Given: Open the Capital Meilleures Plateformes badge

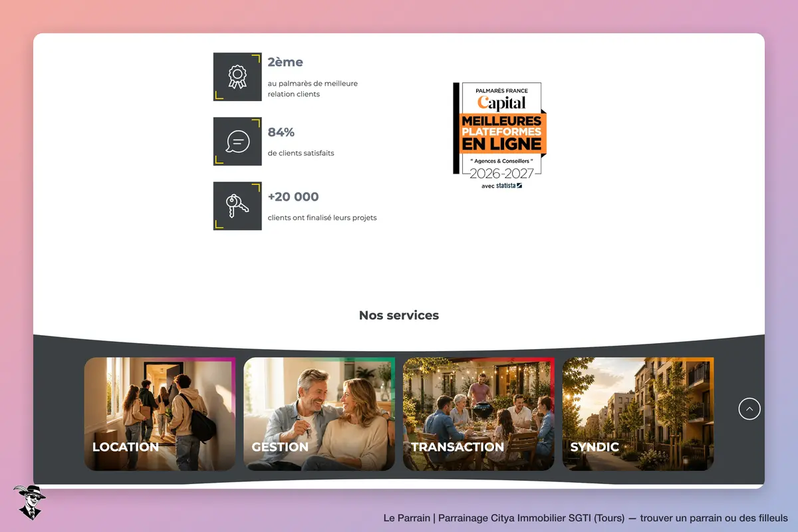Looking at the screenshot, I should pyautogui.click(x=499, y=136).
